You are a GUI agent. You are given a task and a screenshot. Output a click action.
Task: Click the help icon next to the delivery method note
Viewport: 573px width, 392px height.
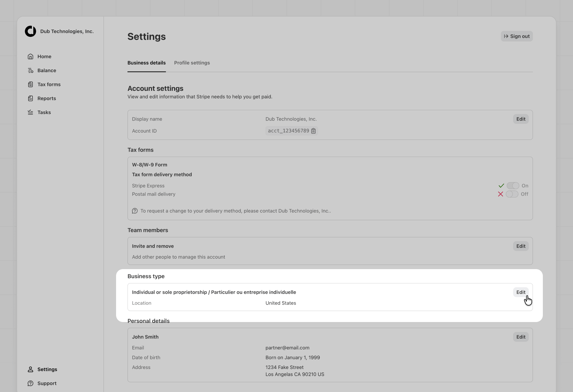coord(135,211)
